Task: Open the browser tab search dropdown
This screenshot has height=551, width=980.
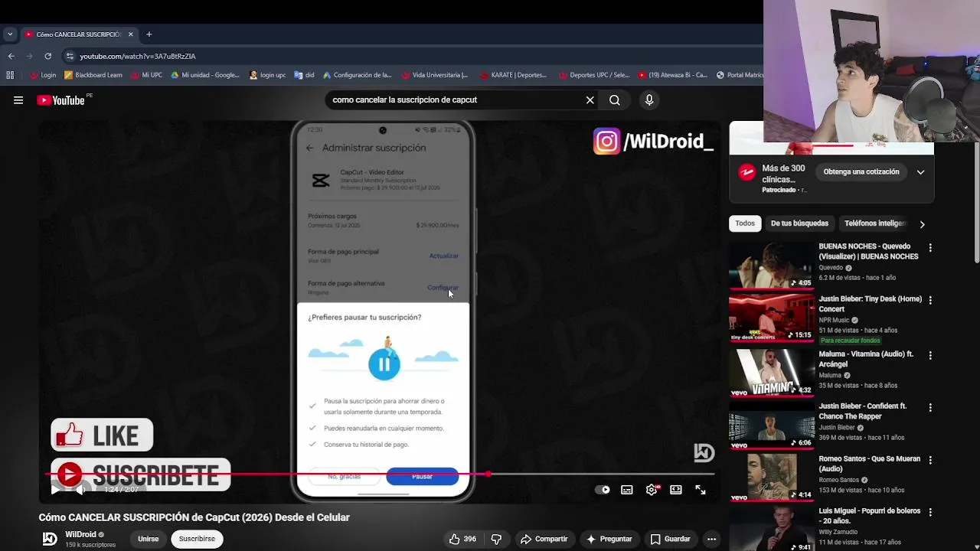Action: tap(10, 34)
